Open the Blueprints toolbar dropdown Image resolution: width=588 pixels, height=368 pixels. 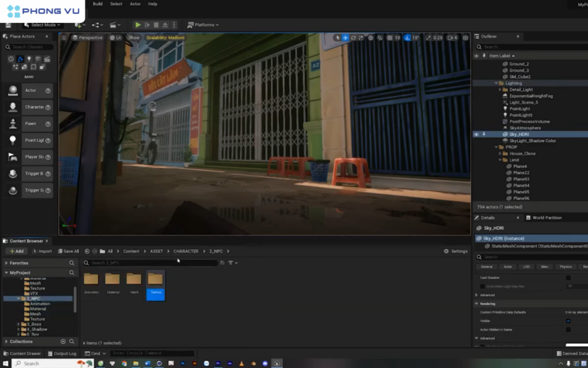click(97, 25)
